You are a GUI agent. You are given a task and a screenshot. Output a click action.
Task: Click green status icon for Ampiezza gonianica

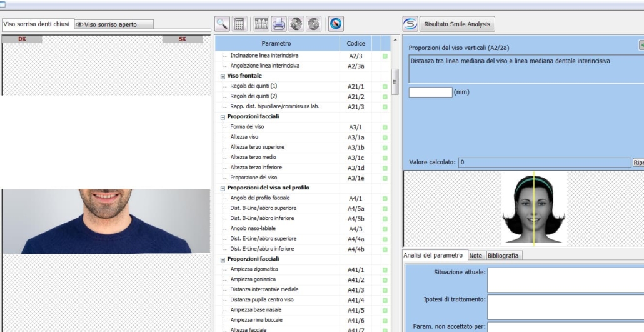pyautogui.click(x=385, y=280)
